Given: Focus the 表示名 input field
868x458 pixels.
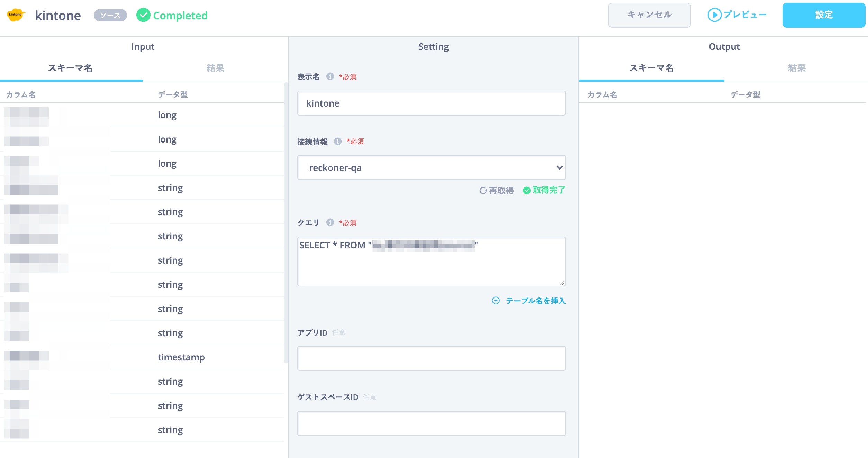Looking at the screenshot, I should (432, 103).
